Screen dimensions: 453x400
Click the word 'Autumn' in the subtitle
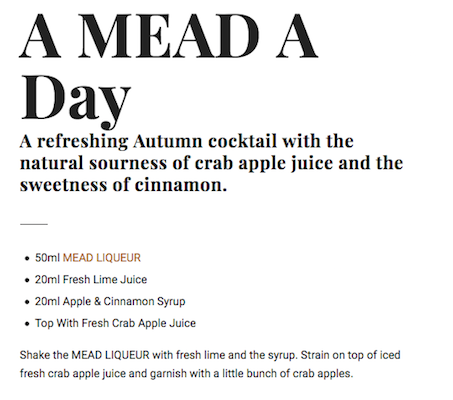(x=168, y=141)
